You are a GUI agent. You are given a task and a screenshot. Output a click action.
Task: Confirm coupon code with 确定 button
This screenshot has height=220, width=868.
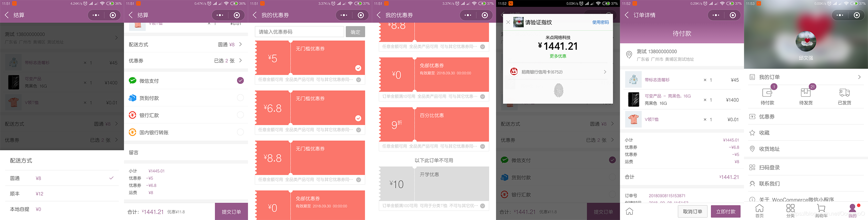tap(355, 32)
